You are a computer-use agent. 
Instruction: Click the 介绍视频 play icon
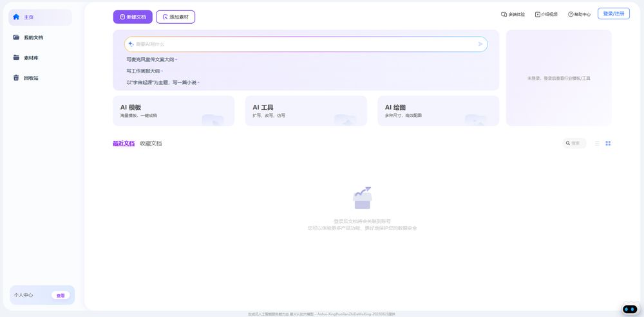pos(538,14)
